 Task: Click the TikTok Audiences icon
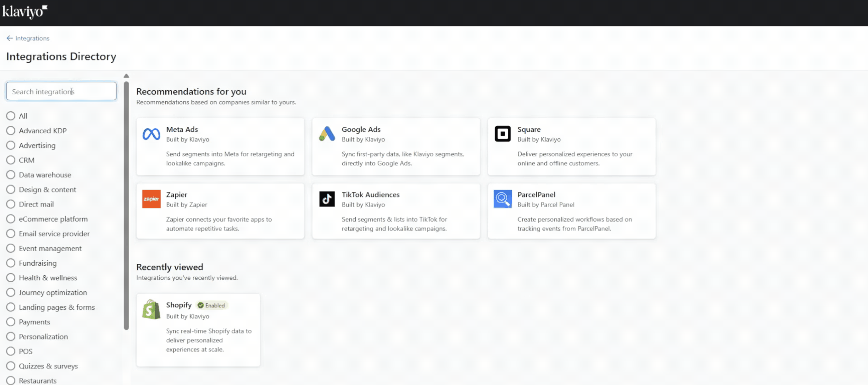(327, 199)
